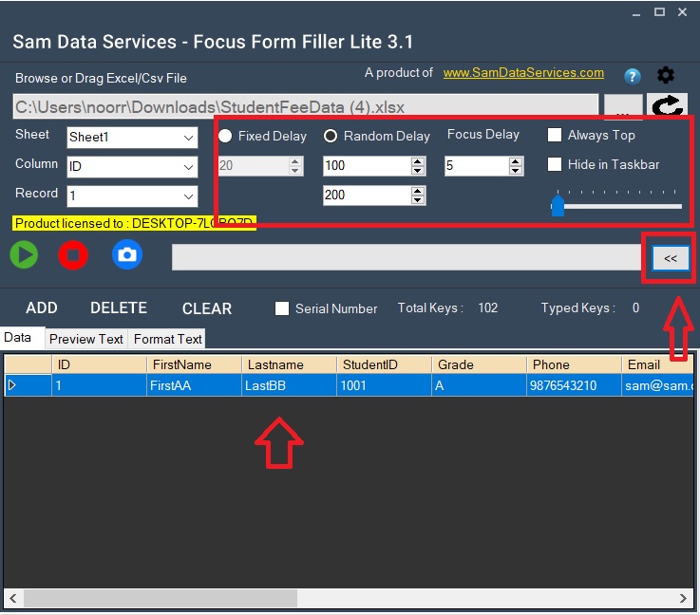
Task: Close the Focus Form Filler window
Action: point(682,12)
